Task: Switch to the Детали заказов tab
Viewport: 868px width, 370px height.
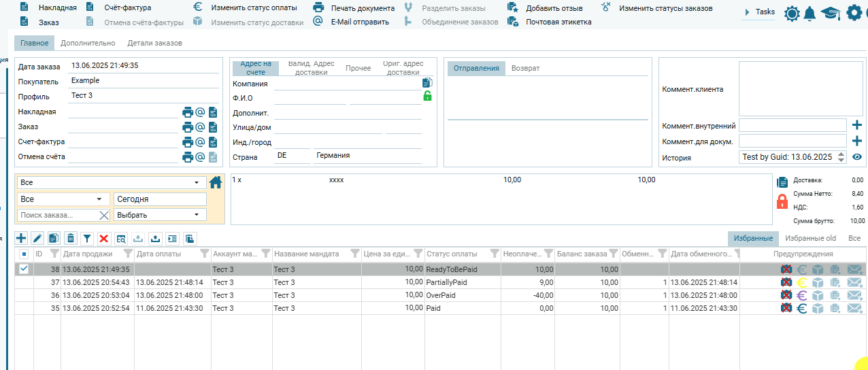Action: pos(154,43)
